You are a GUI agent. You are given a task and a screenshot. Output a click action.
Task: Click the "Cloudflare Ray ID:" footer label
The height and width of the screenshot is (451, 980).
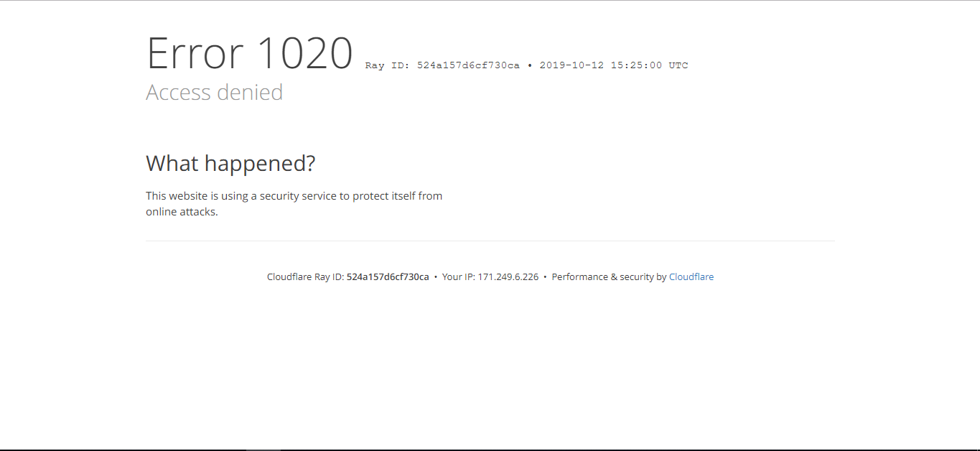(x=305, y=277)
